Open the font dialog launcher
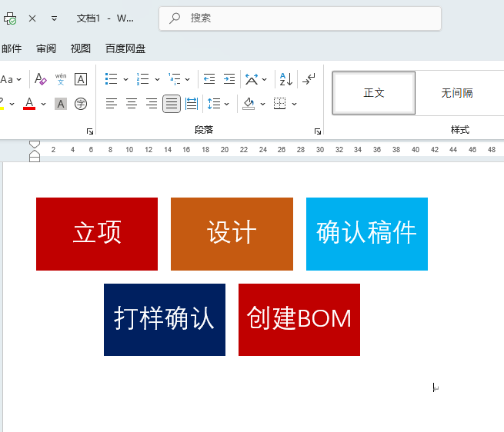The width and height of the screenshot is (504, 432). 90,131
